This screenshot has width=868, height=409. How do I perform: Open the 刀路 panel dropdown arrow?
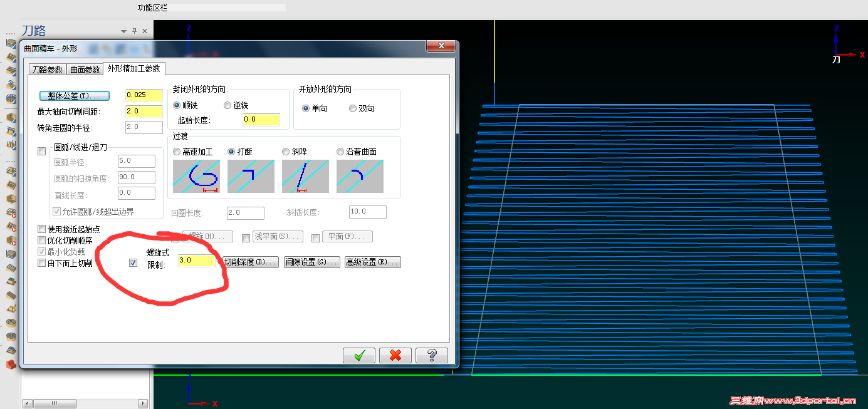click(123, 30)
